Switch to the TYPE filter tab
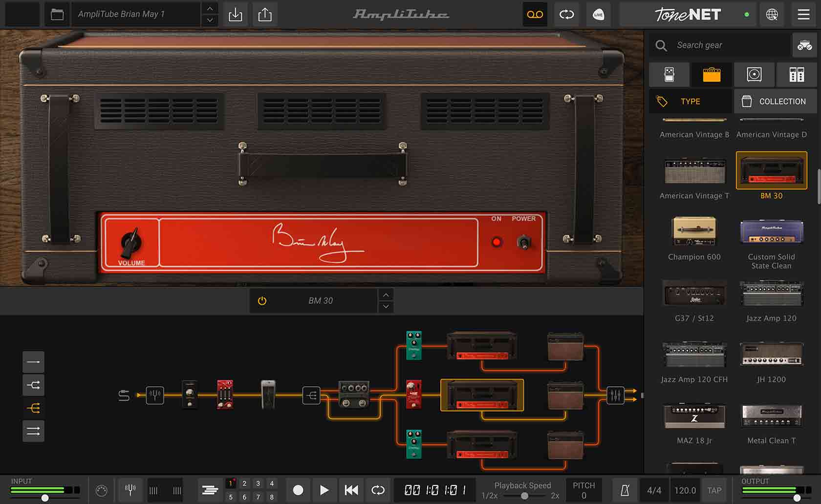The height and width of the screenshot is (504, 821). tap(691, 101)
